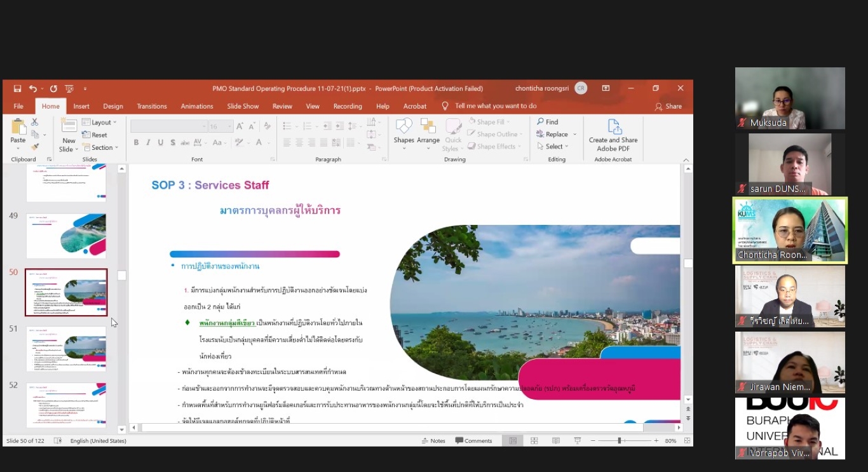Screen dimensions: 868x472
Task: Save the presentation via Quick Access toolbar
Action: click(x=17, y=89)
